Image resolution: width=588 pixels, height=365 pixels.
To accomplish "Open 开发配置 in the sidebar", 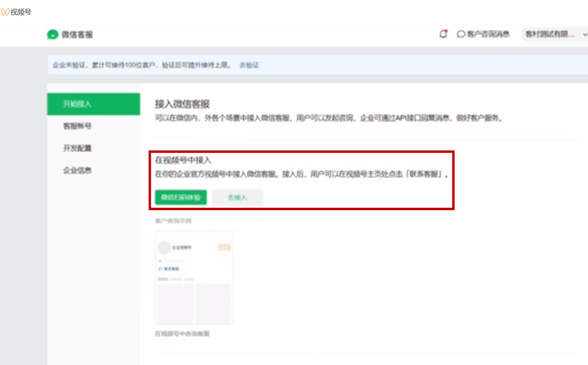I will 77,148.
